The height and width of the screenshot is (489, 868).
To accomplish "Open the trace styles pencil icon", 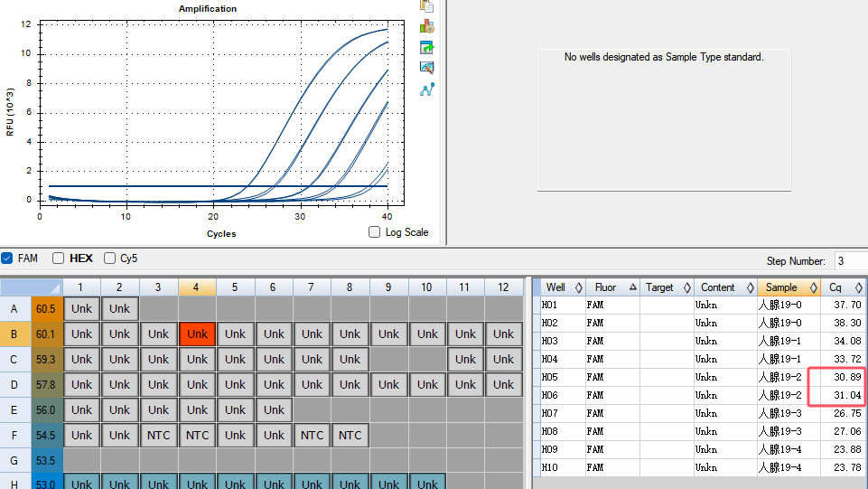I will [426, 68].
